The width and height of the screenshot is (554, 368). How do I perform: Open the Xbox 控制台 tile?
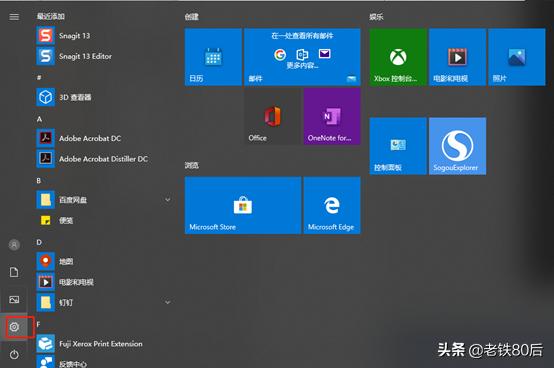398,57
